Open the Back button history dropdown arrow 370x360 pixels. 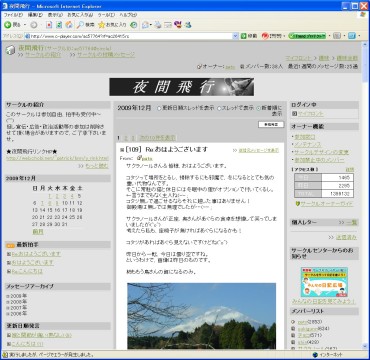(25, 25)
